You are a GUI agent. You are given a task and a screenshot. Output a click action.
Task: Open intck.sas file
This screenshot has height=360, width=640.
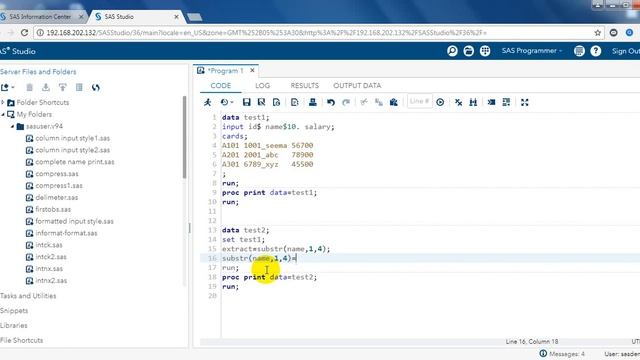pos(49,245)
